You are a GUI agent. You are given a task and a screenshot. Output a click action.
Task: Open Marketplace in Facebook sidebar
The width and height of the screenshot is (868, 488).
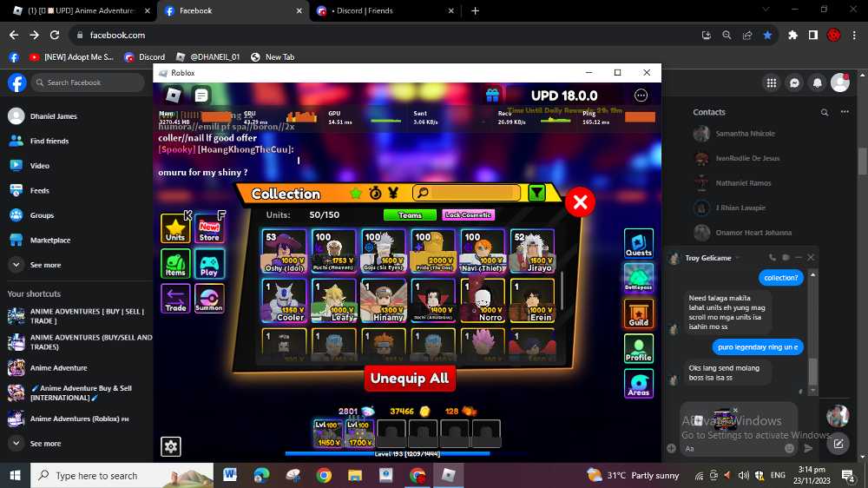point(76,240)
